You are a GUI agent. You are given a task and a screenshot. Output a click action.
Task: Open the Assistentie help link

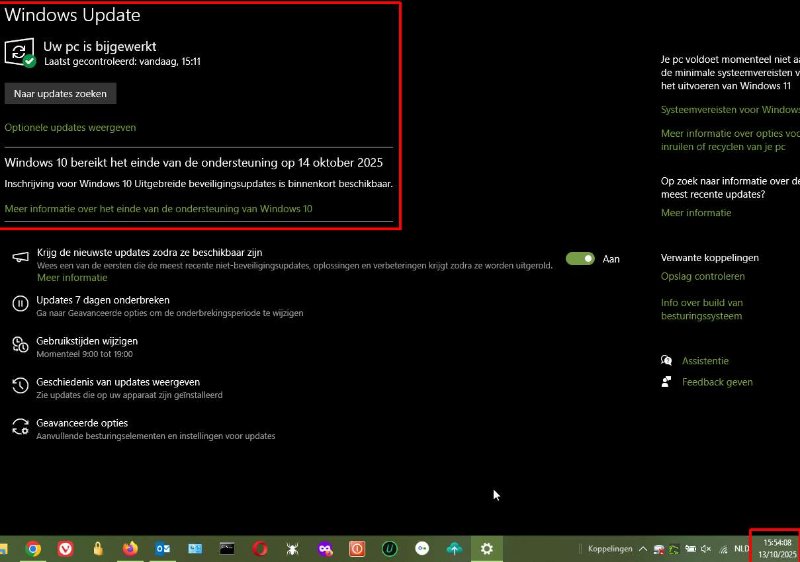tap(705, 361)
